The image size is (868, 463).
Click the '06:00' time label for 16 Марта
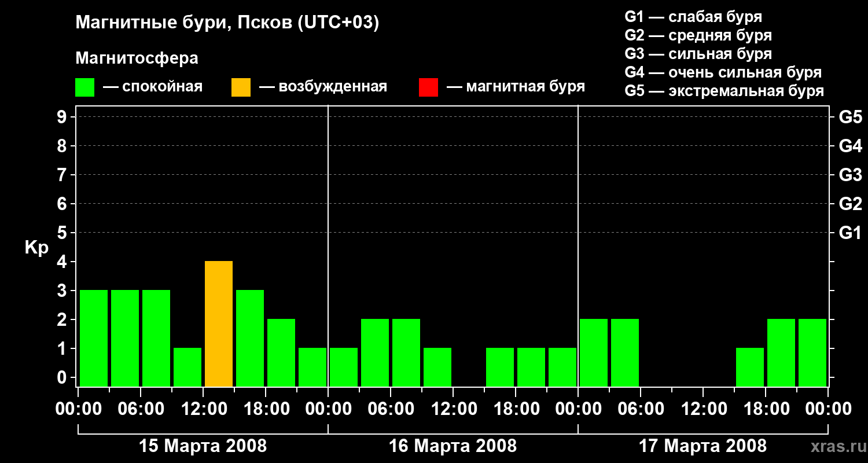pyautogui.click(x=391, y=409)
